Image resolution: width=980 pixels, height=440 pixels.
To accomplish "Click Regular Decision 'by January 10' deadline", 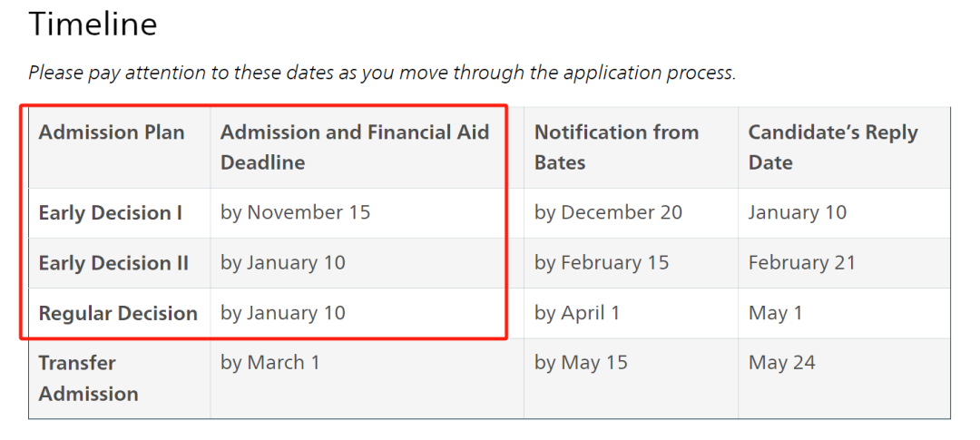I will click(x=283, y=312).
